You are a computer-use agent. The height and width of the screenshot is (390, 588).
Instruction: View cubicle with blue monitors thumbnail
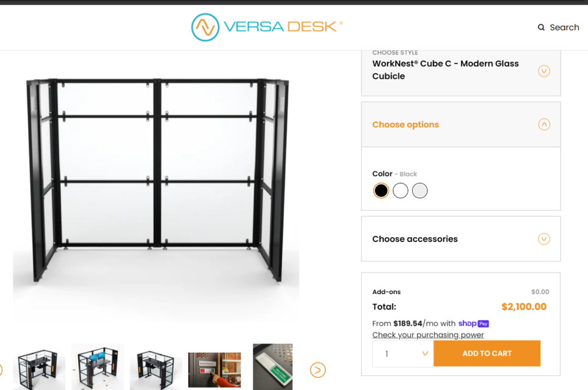98,368
